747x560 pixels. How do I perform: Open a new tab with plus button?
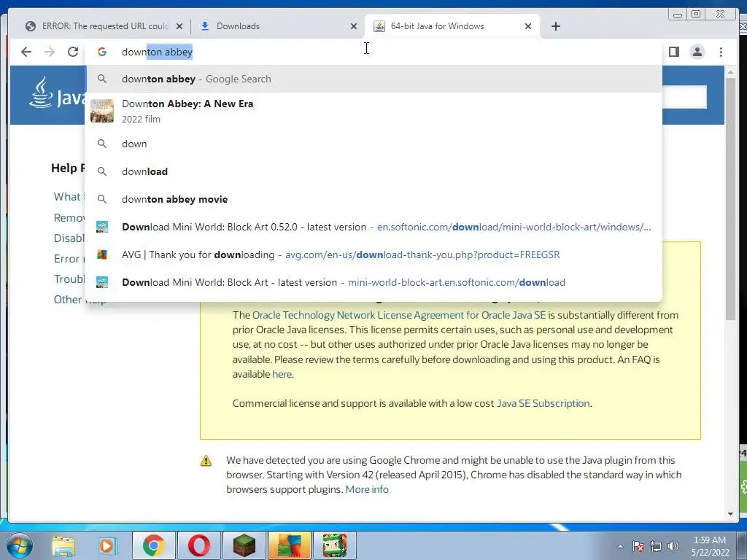coord(555,26)
